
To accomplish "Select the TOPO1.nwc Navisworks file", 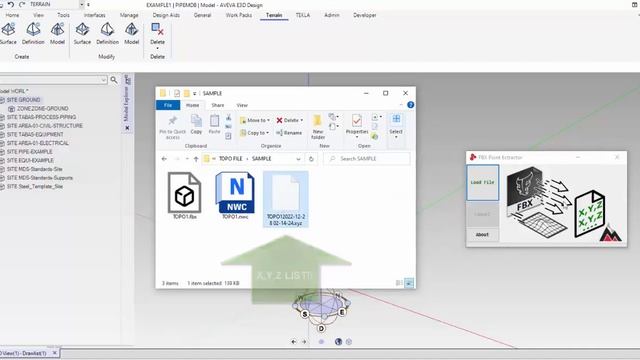I will pyautogui.click(x=236, y=196).
